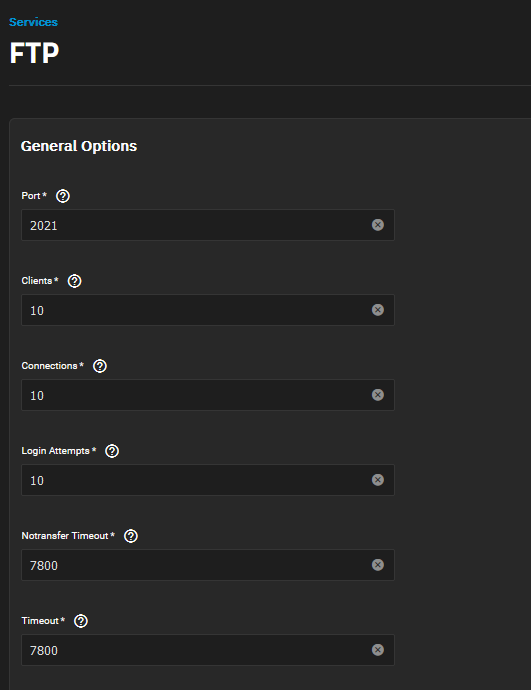Show help tooltip for Notransfer Timeout
The width and height of the screenshot is (531, 690).
tap(131, 536)
